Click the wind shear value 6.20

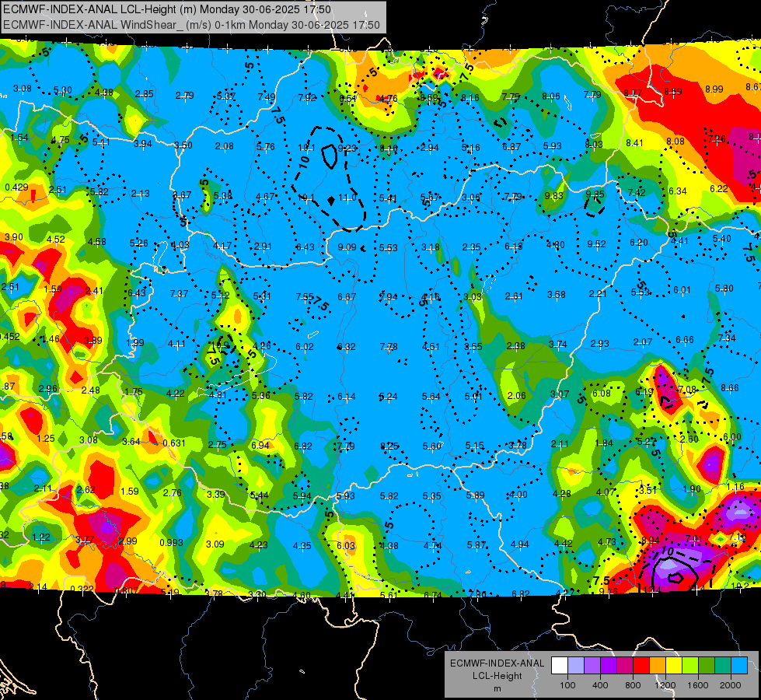tap(639, 243)
